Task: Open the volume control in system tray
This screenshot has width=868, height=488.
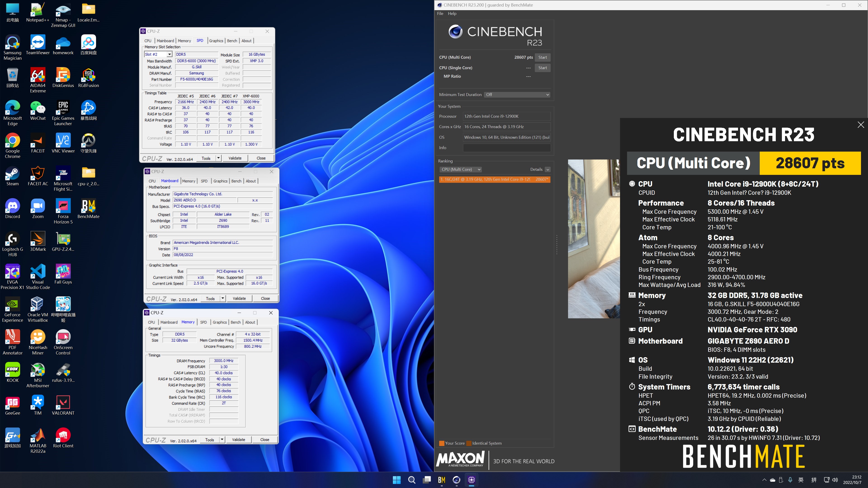Action: pos(835,480)
